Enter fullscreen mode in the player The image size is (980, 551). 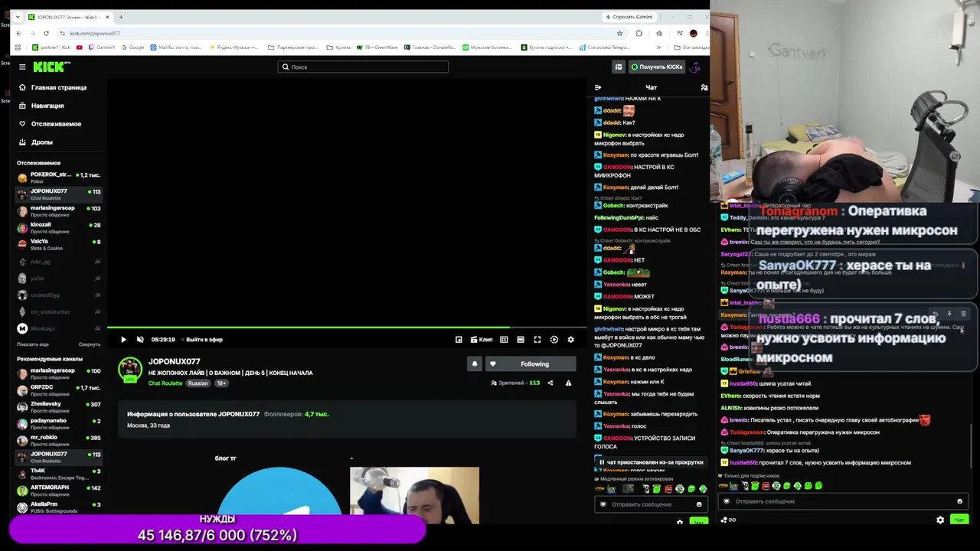pyautogui.click(x=537, y=340)
